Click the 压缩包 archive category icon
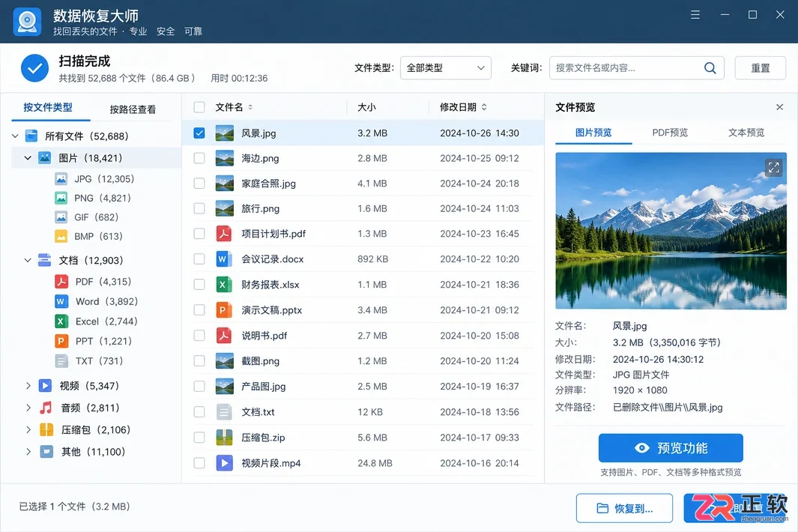798x532 pixels. (46, 429)
